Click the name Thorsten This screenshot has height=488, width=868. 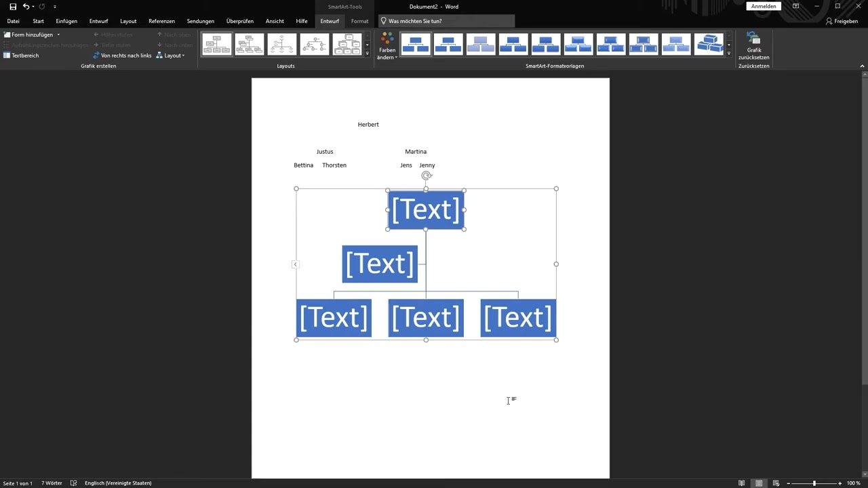click(334, 165)
